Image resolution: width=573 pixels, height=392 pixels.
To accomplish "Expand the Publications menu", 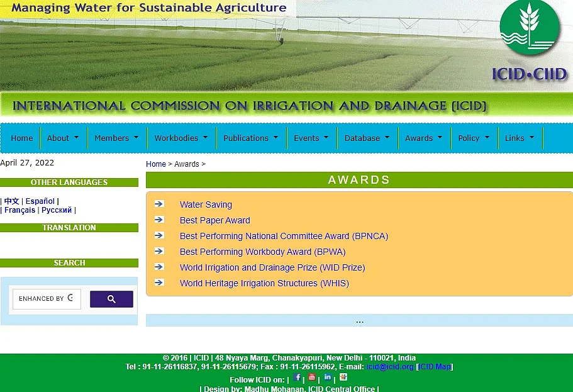I will [x=251, y=138].
